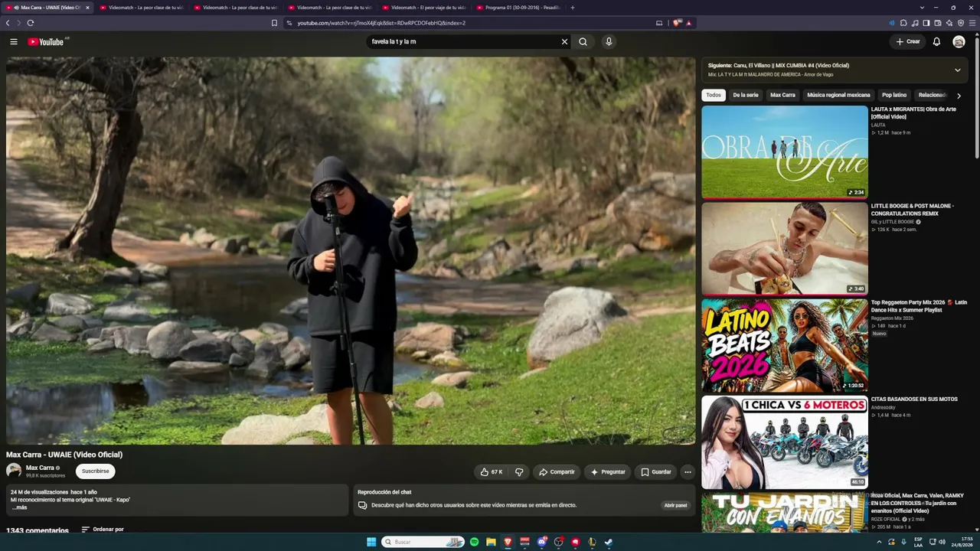Select 'Música regional mexicana' chip

tap(838, 95)
